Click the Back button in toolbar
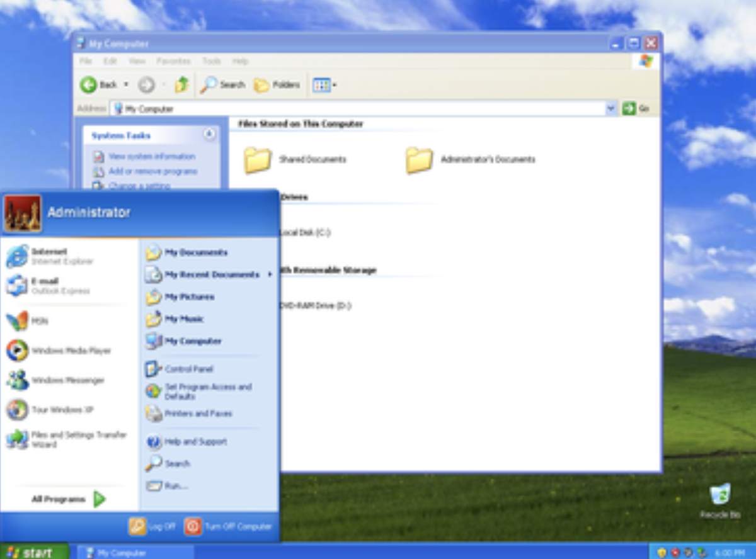 point(99,84)
